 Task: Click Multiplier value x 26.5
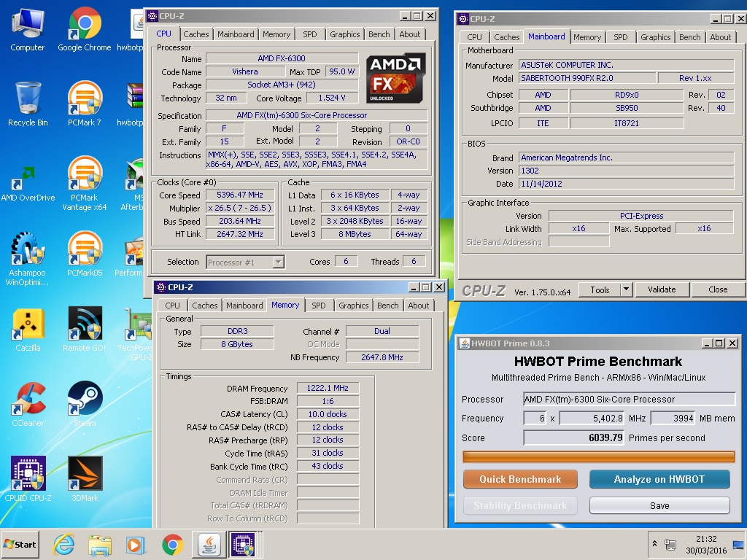click(x=240, y=208)
